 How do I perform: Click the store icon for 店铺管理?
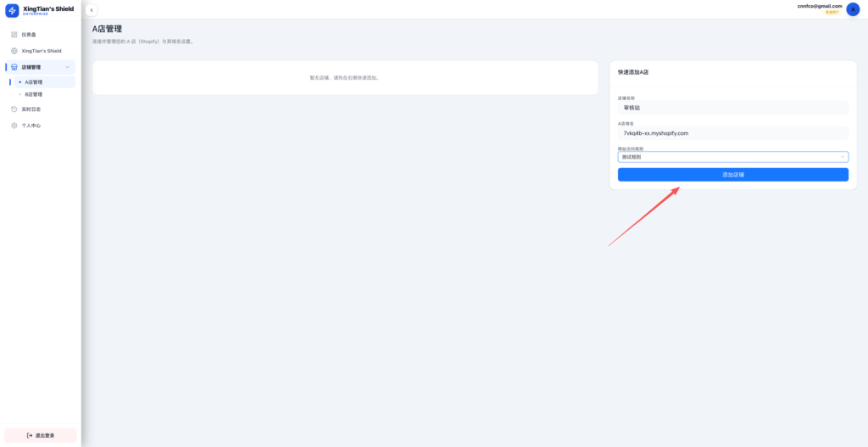click(x=14, y=67)
